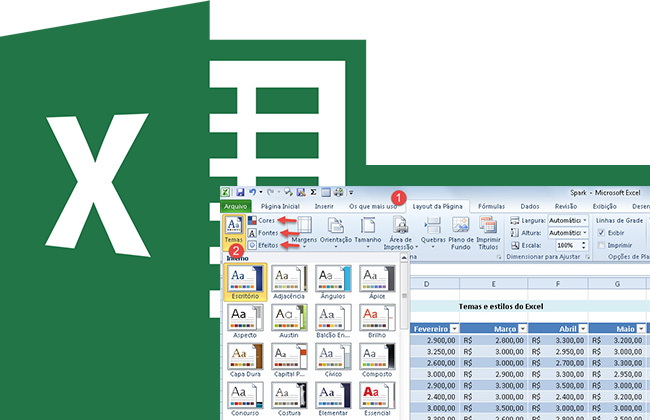Open the Dados tab
The image size is (650, 420).
click(x=530, y=206)
